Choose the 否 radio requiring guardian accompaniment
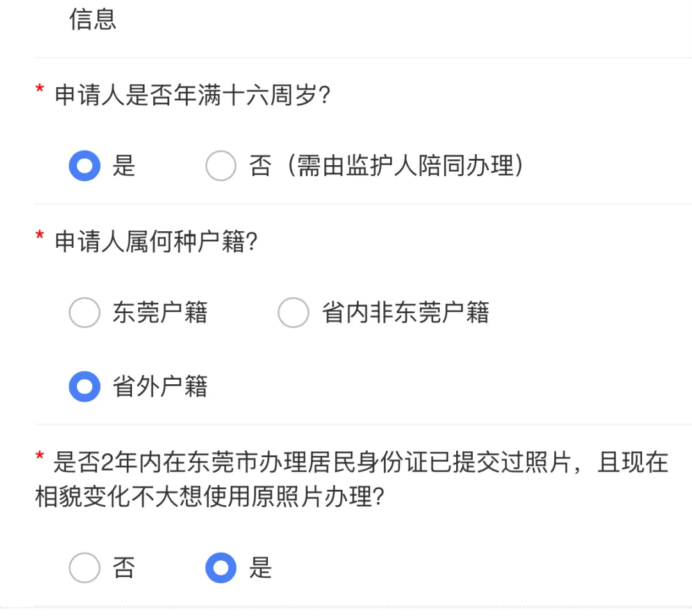The image size is (692, 616). (x=221, y=166)
